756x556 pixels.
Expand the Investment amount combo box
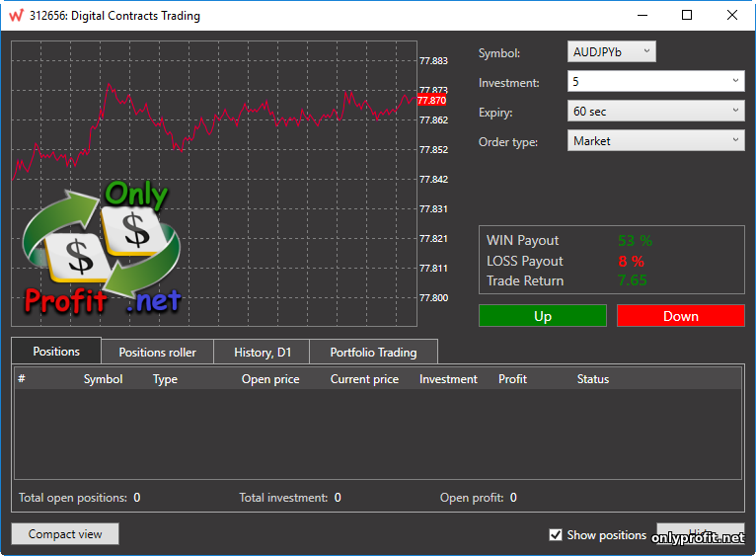(655, 81)
